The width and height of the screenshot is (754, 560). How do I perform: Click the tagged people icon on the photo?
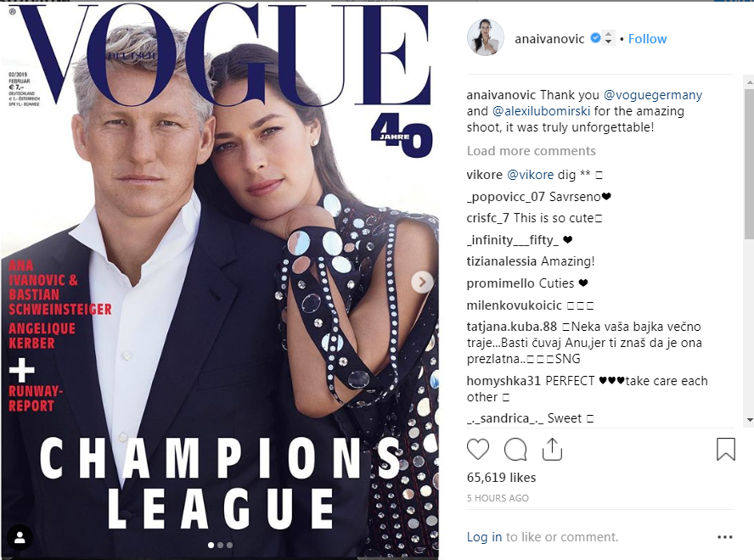20,537
